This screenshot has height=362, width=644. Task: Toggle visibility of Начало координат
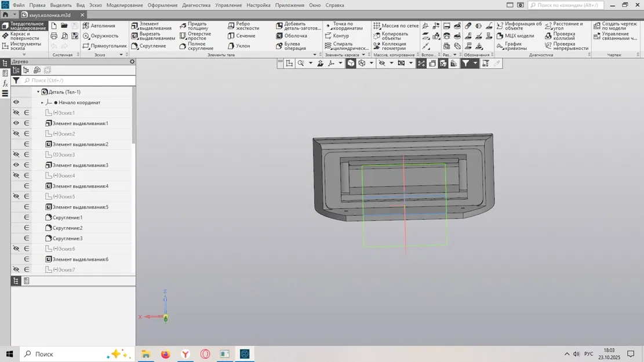[x=16, y=102]
